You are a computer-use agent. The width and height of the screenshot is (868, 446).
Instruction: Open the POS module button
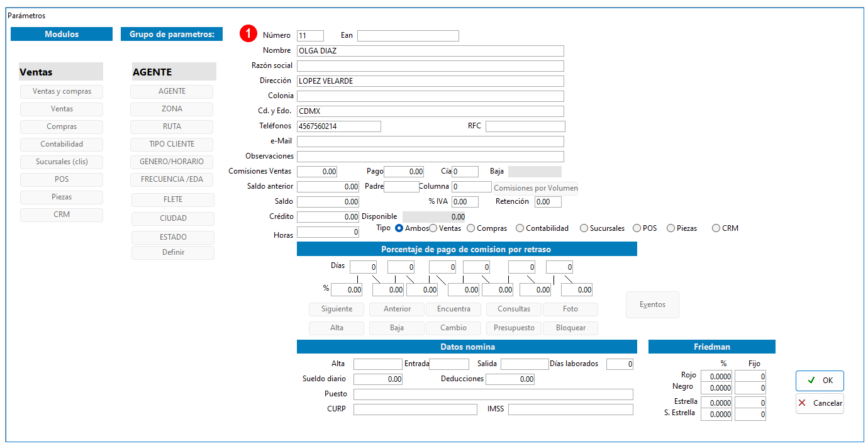pos(62,180)
